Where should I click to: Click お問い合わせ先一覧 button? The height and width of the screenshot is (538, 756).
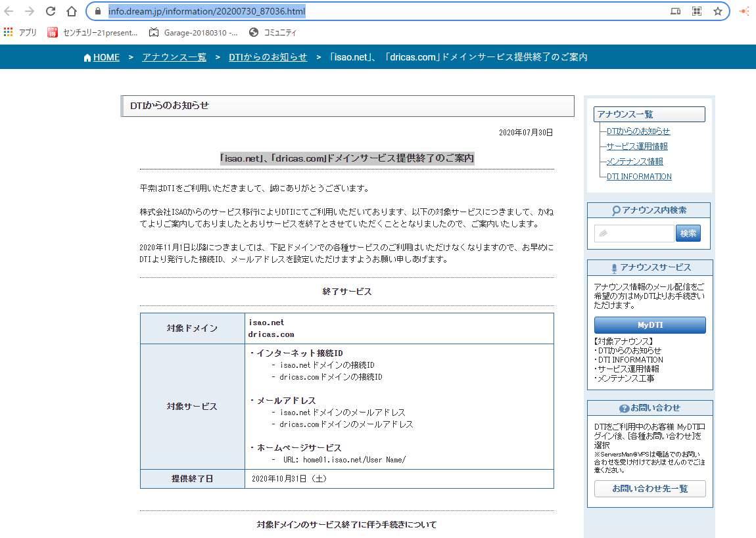tap(650, 488)
